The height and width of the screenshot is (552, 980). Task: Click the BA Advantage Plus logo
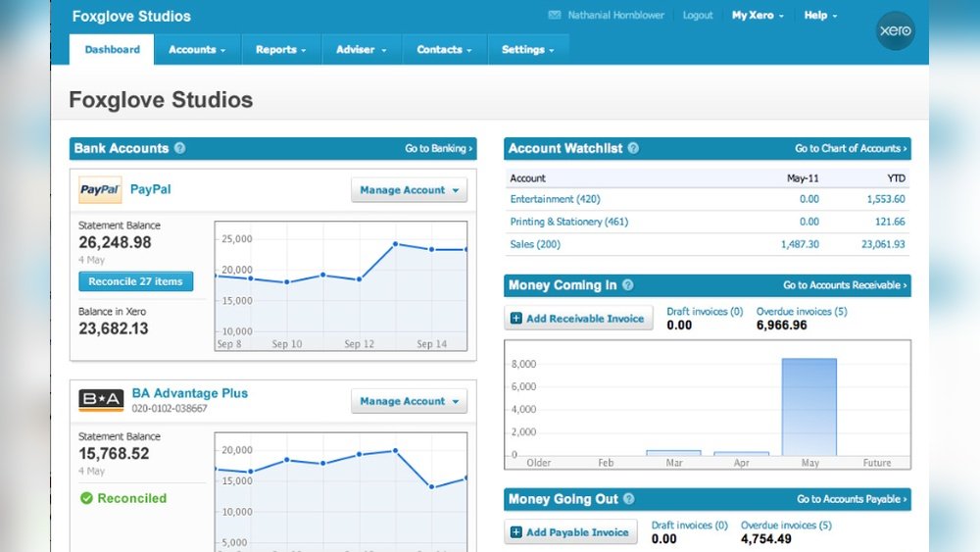pyautogui.click(x=100, y=399)
